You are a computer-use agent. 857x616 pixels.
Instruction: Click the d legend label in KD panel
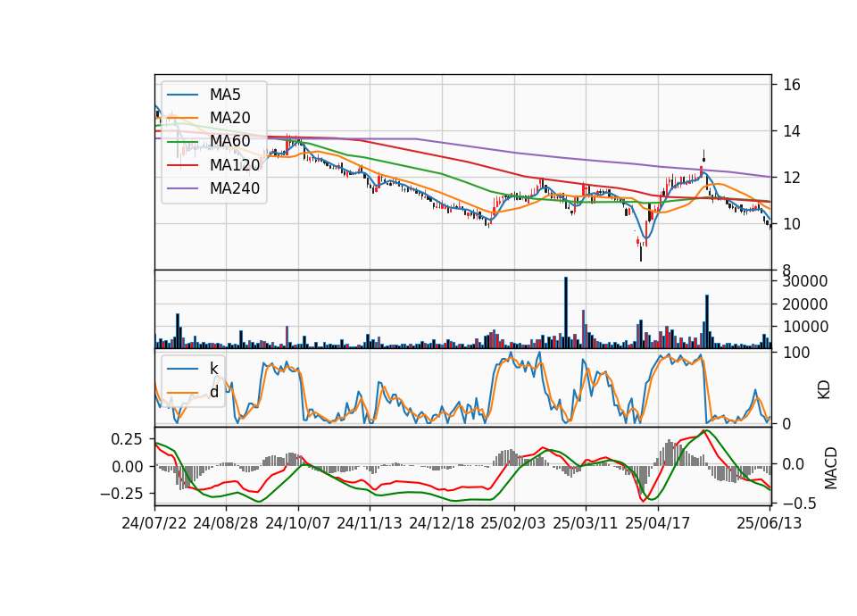pos(213,392)
